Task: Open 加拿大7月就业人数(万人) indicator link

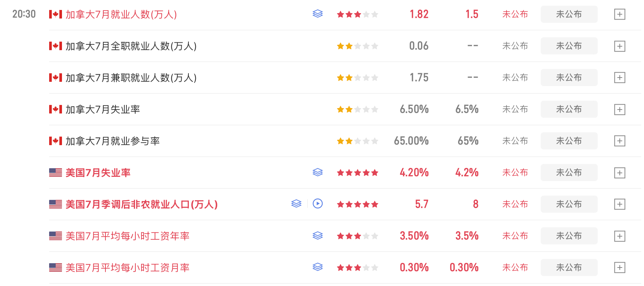Action: (121, 15)
